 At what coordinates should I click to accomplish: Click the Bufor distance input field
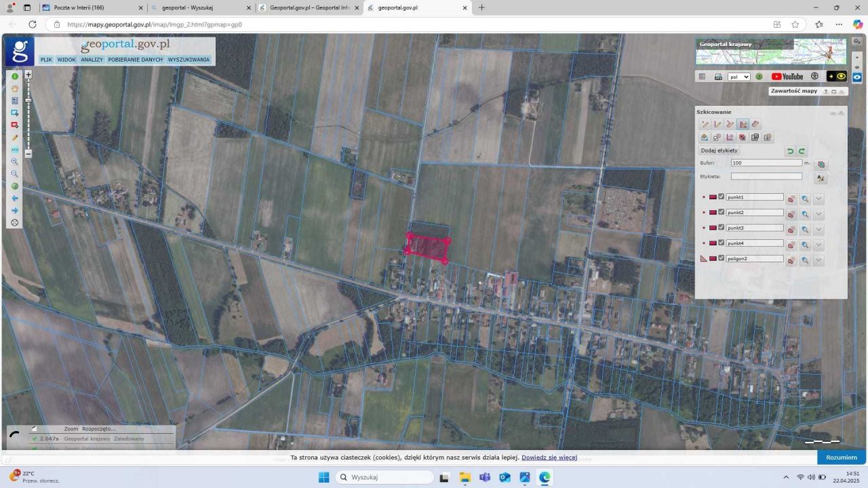(x=767, y=163)
